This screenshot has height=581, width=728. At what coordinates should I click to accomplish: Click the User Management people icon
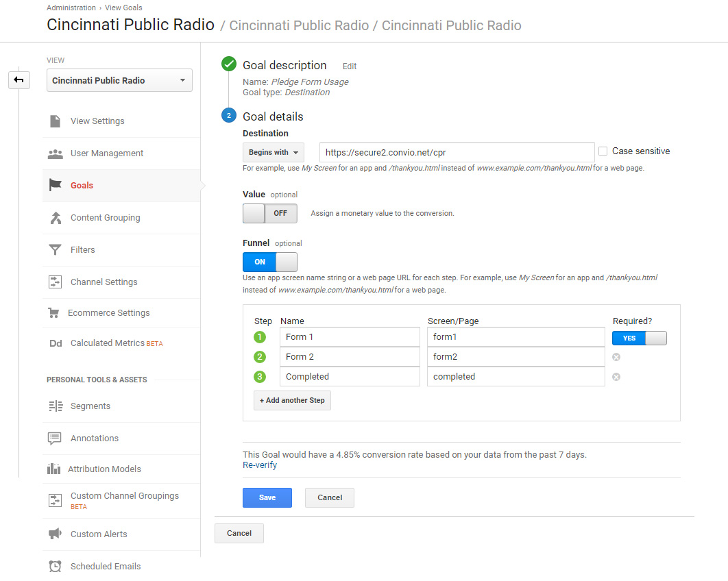[x=56, y=153]
